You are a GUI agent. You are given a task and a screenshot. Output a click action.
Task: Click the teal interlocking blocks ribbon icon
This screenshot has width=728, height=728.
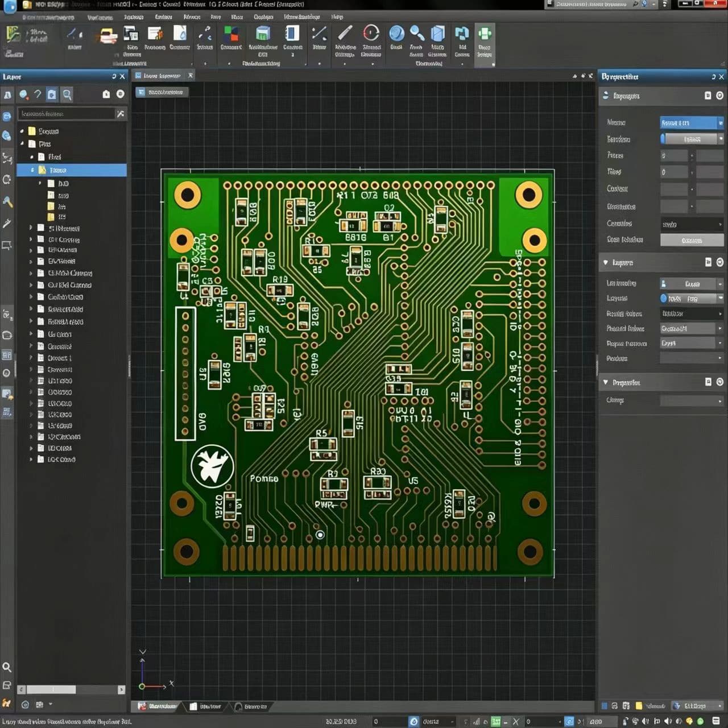click(x=462, y=34)
